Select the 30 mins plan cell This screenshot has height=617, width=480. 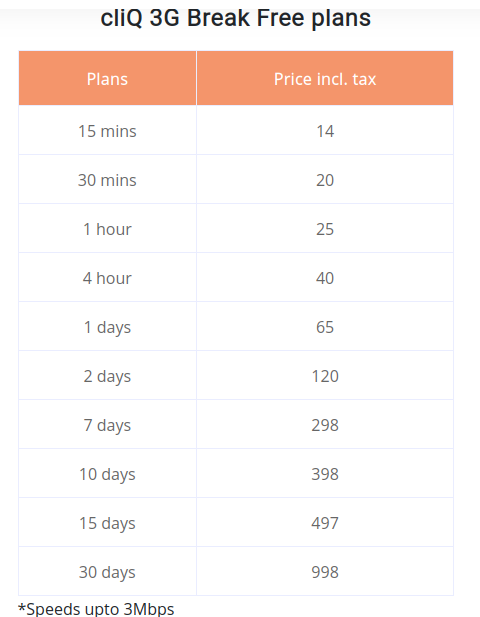[x=107, y=179]
